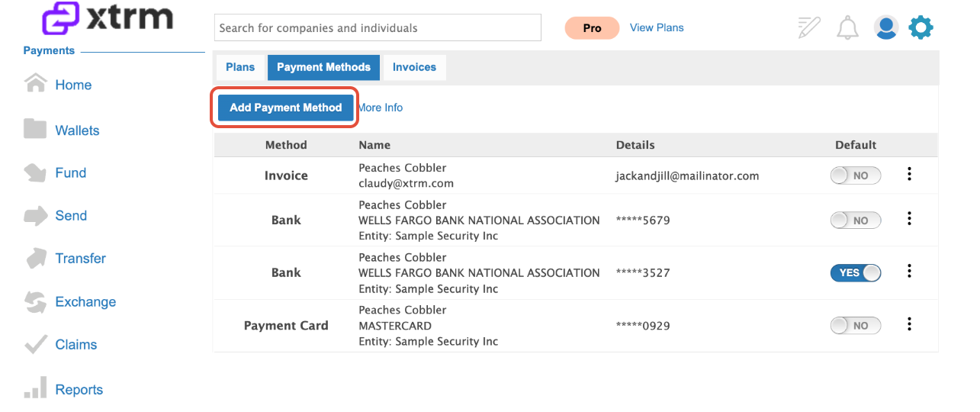Image resolution: width=980 pixels, height=412 pixels.
Task: Open the settings gear icon
Action: click(921, 28)
